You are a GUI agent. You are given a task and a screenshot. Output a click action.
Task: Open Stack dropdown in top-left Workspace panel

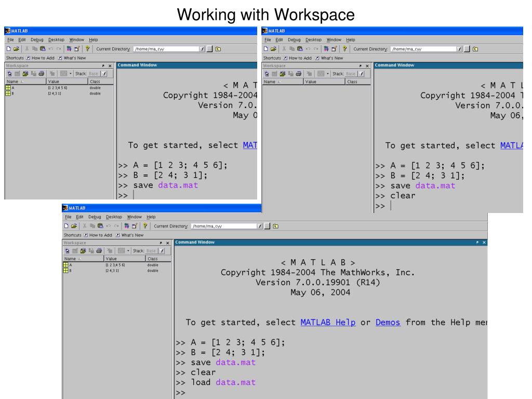click(x=104, y=74)
